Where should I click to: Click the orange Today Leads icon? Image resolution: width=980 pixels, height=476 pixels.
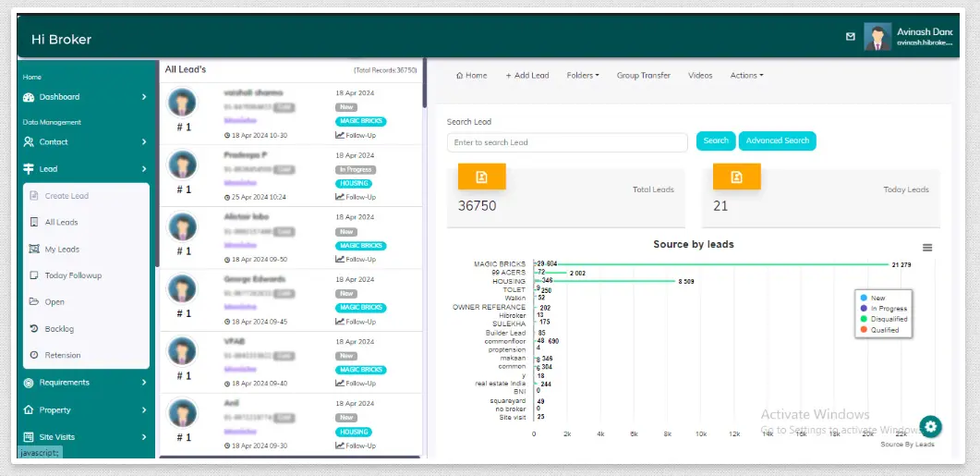(736, 177)
